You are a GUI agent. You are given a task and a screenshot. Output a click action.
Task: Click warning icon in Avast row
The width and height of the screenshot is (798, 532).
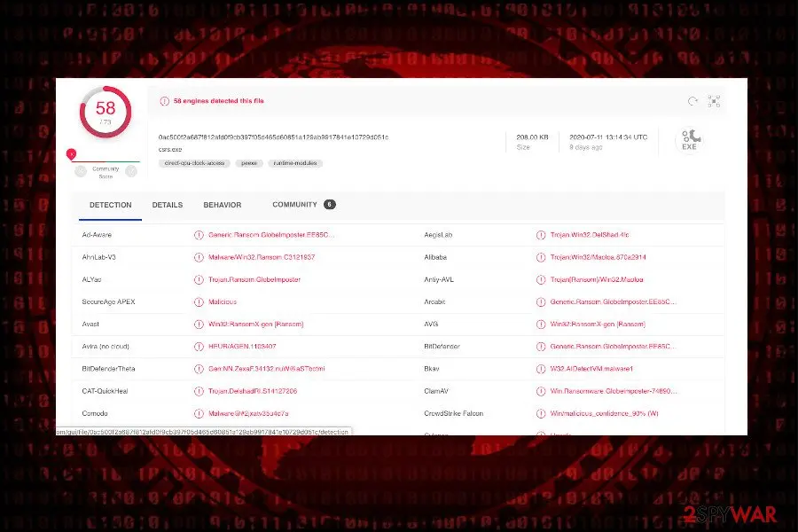coord(199,325)
